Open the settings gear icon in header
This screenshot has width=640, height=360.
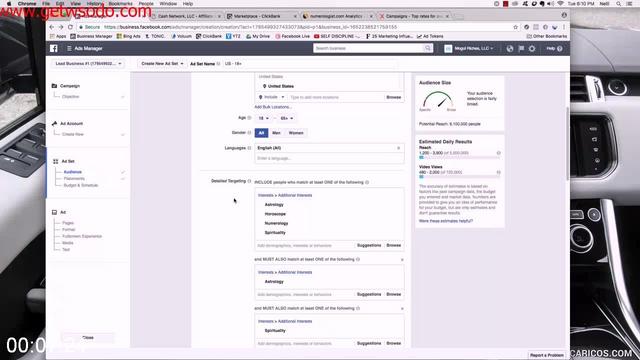(532, 48)
